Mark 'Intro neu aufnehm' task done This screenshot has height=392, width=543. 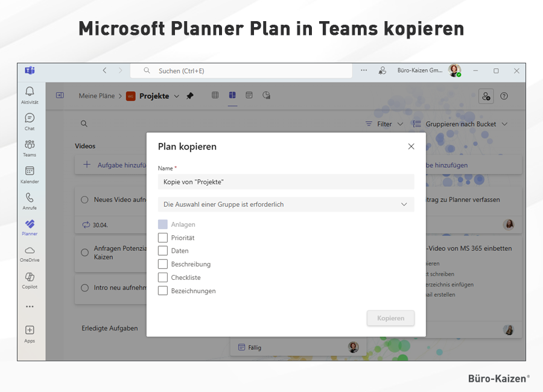coord(84,288)
